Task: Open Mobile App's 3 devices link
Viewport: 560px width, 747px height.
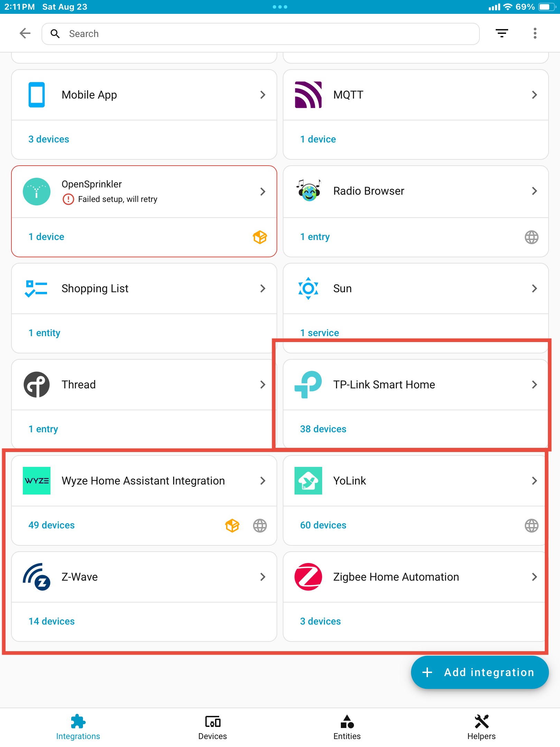Action: (x=49, y=139)
